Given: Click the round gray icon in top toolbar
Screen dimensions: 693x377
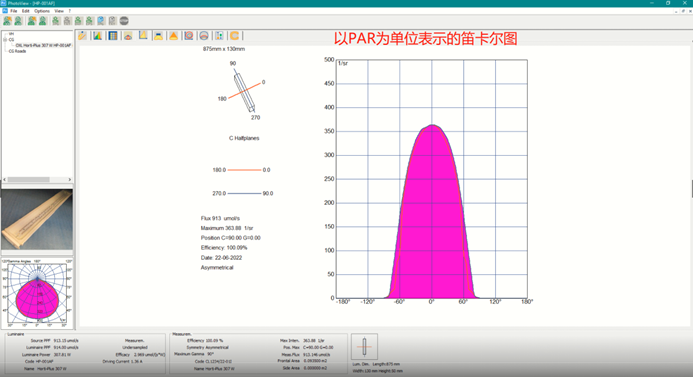Looking at the screenshot, I should click(x=124, y=21).
